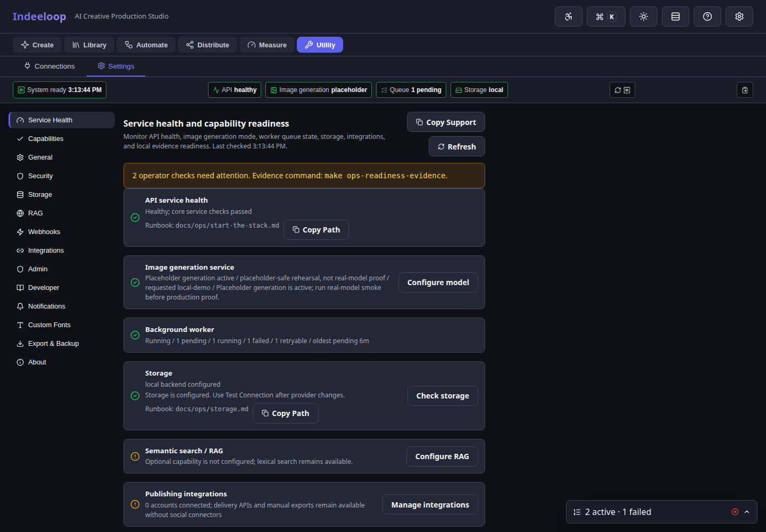
Task: Click the Configure RAG button
Action: point(442,456)
